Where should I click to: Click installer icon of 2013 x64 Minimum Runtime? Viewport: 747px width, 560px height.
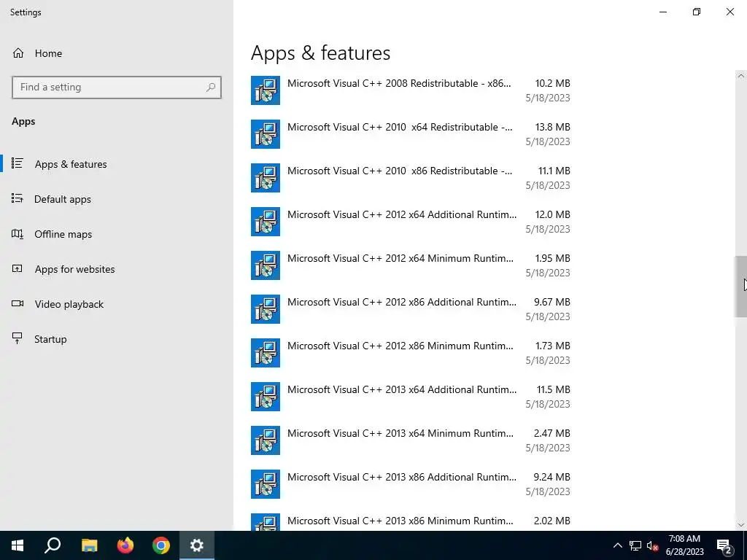(266, 440)
